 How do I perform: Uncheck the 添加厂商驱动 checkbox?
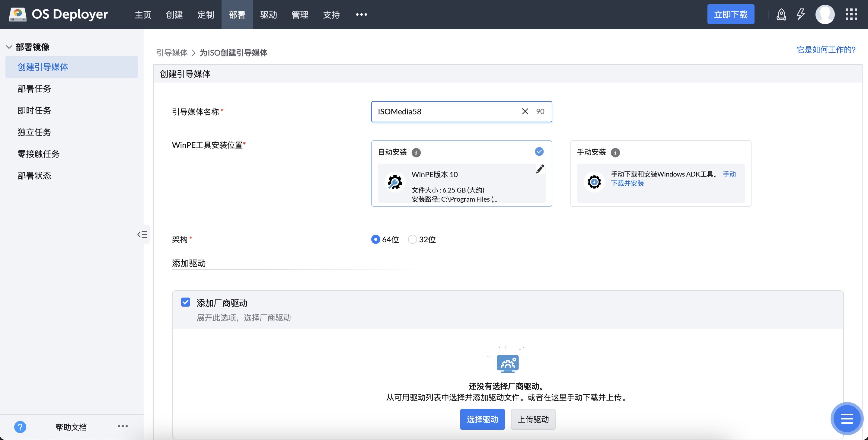[x=185, y=302]
